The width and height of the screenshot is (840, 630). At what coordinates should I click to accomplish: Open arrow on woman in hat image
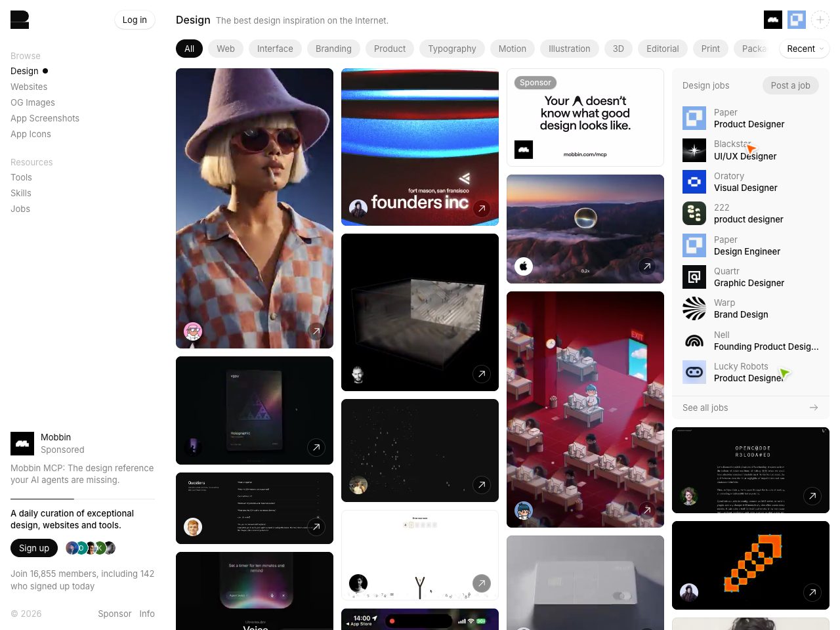coord(316,331)
